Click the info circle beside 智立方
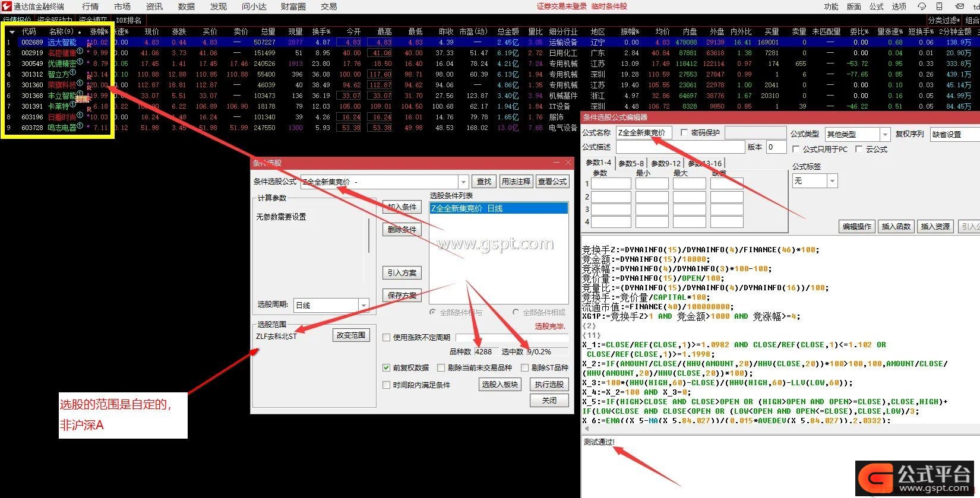This screenshot has height=498, width=980. [72, 72]
